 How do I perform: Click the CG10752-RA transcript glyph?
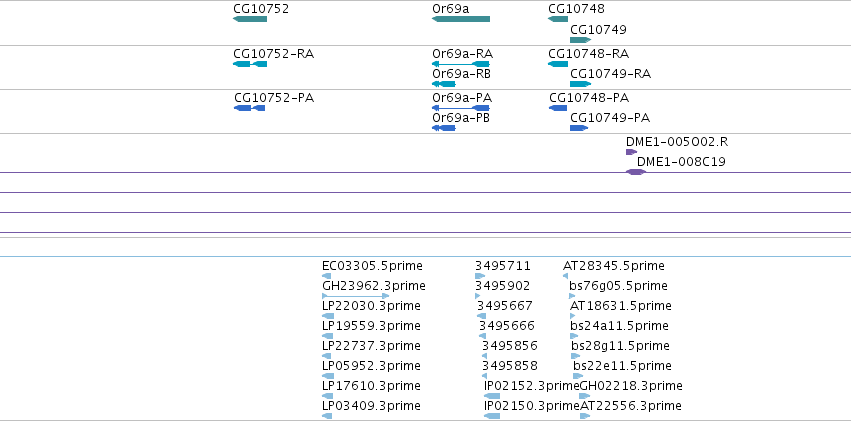pos(250,64)
